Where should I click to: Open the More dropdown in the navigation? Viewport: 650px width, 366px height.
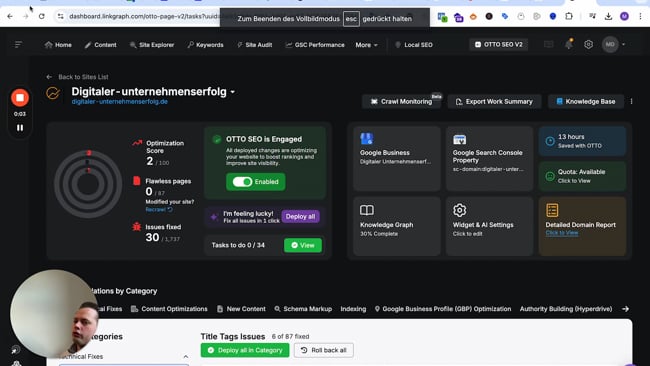coord(366,45)
